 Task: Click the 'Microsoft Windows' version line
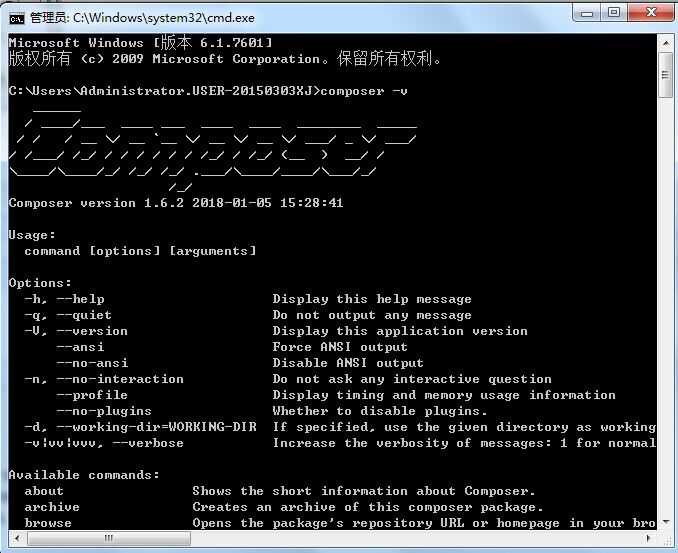pyautogui.click(x=141, y=43)
